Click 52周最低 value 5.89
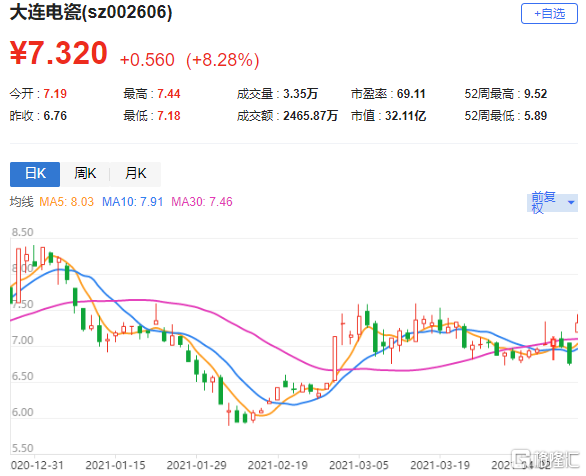 point(535,116)
